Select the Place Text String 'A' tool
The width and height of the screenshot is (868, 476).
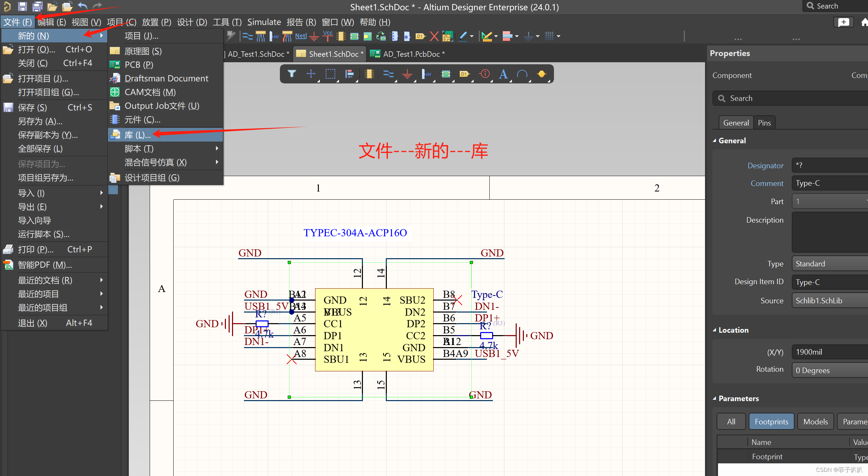coord(503,74)
